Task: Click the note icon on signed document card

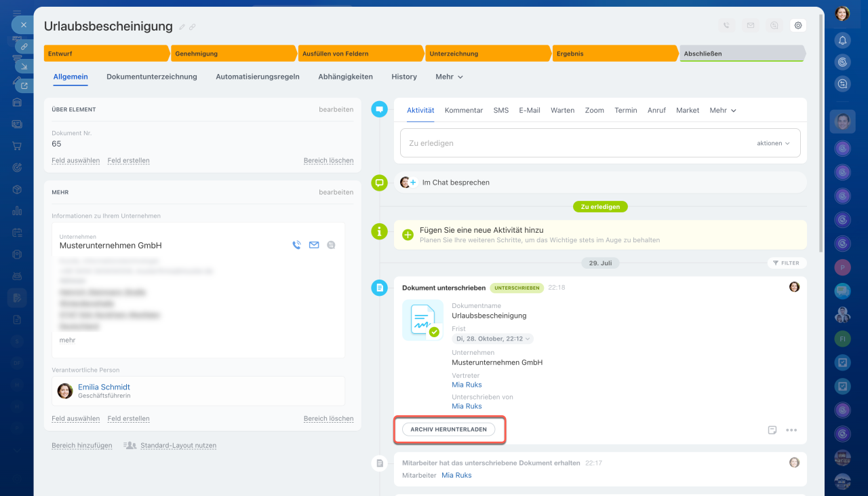Action: point(772,430)
